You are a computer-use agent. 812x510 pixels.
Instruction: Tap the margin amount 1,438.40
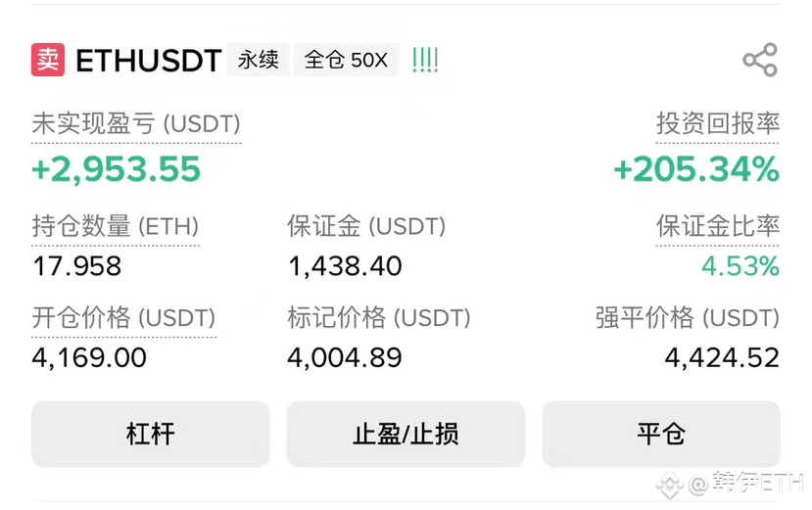point(345,266)
